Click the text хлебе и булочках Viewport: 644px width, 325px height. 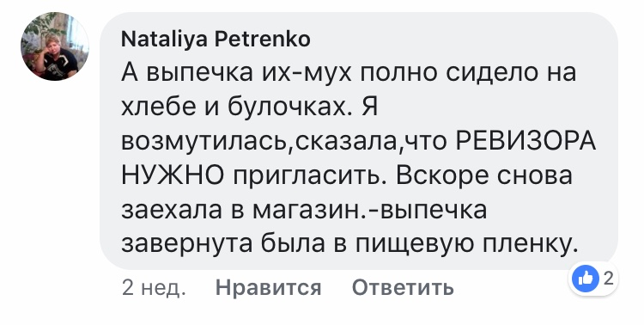tap(237, 107)
